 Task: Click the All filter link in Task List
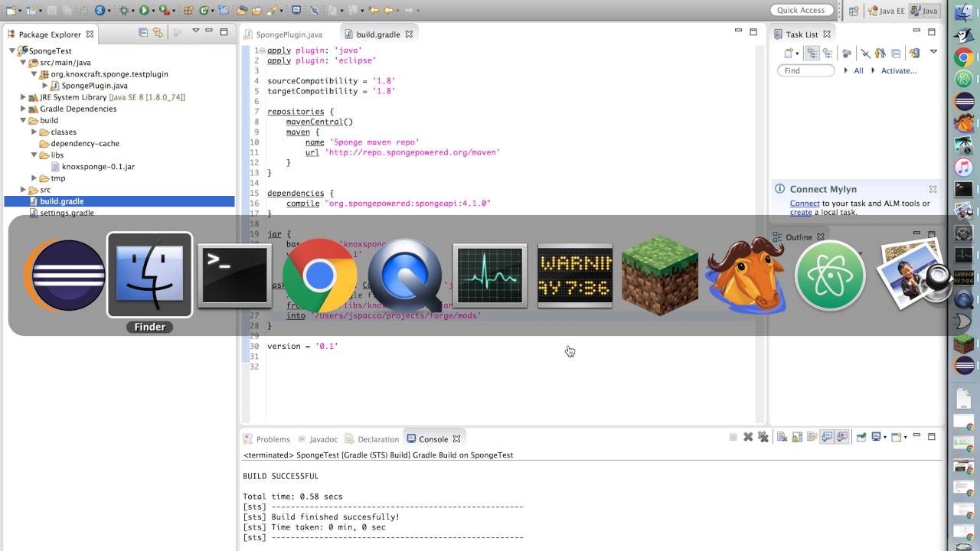pyautogui.click(x=858, y=70)
